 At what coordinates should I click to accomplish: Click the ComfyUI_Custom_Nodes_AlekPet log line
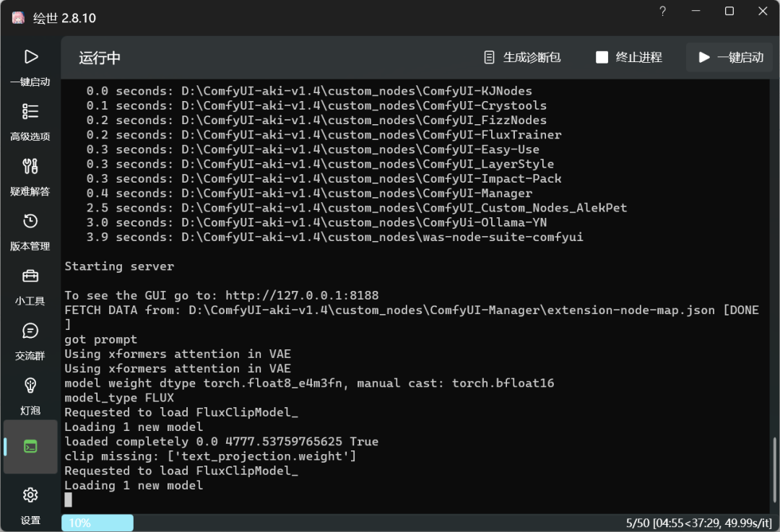357,208
